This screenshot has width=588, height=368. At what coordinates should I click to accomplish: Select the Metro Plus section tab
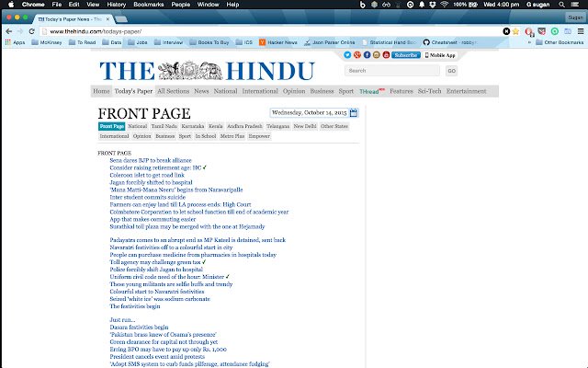click(232, 136)
